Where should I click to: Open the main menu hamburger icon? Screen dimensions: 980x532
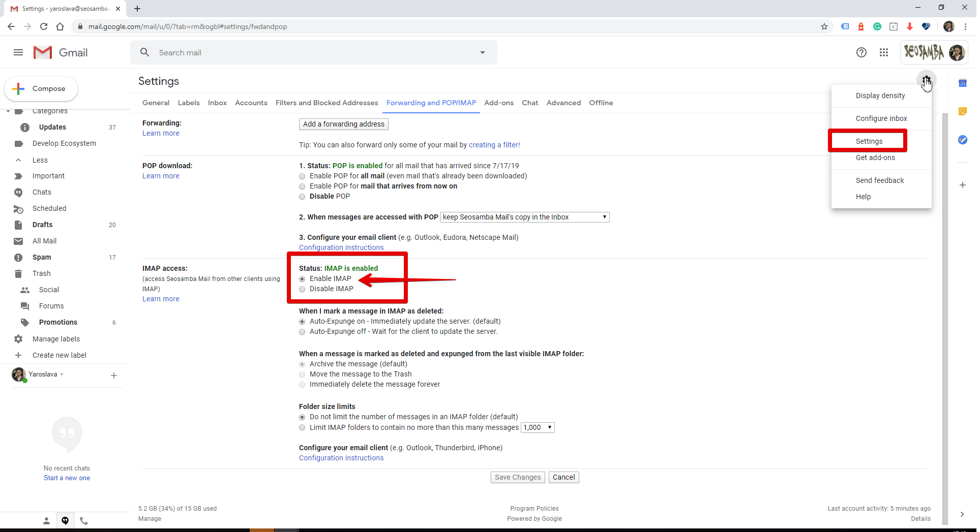18,52
